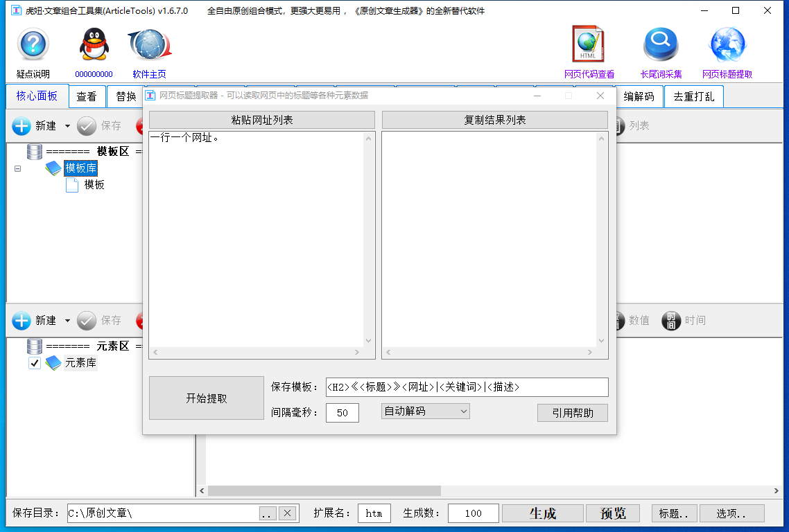Screen dimensions: 789x532
Task: Open the element 新建 dropdown arrow
Action: point(67,321)
